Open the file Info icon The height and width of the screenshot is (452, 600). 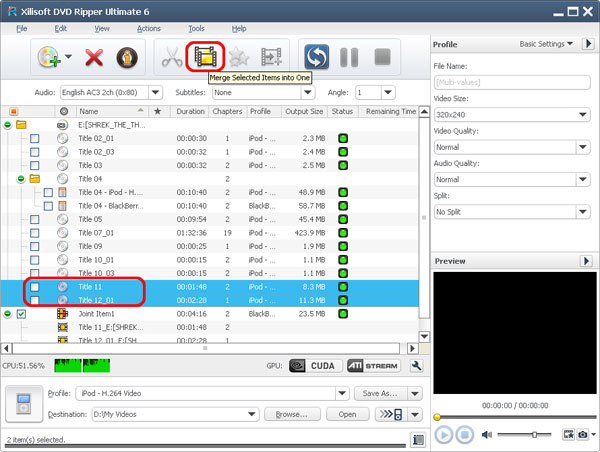pos(127,58)
